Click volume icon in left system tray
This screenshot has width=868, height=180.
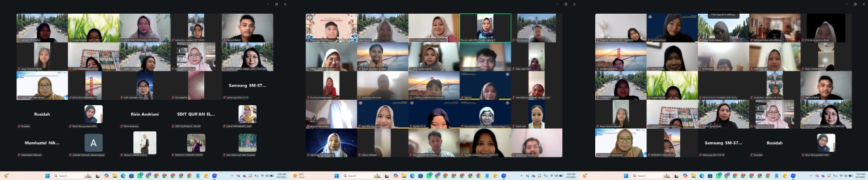pos(267,176)
